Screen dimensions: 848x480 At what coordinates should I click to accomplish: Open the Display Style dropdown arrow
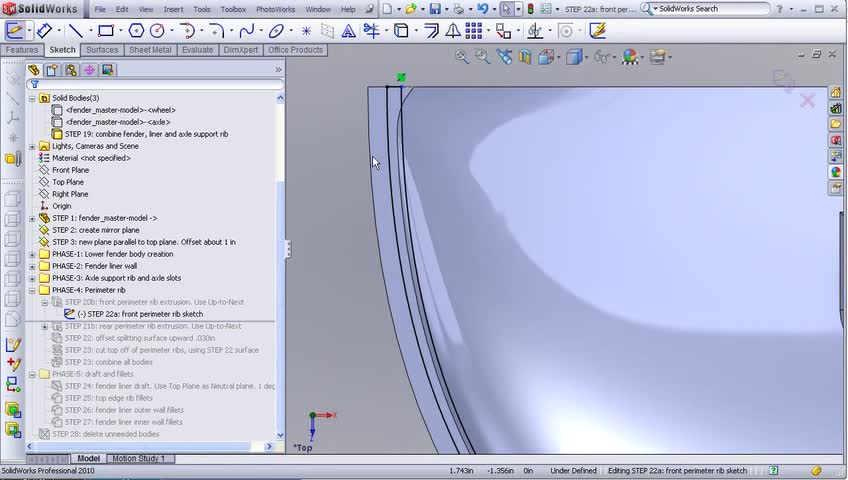(x=587, y=57)
